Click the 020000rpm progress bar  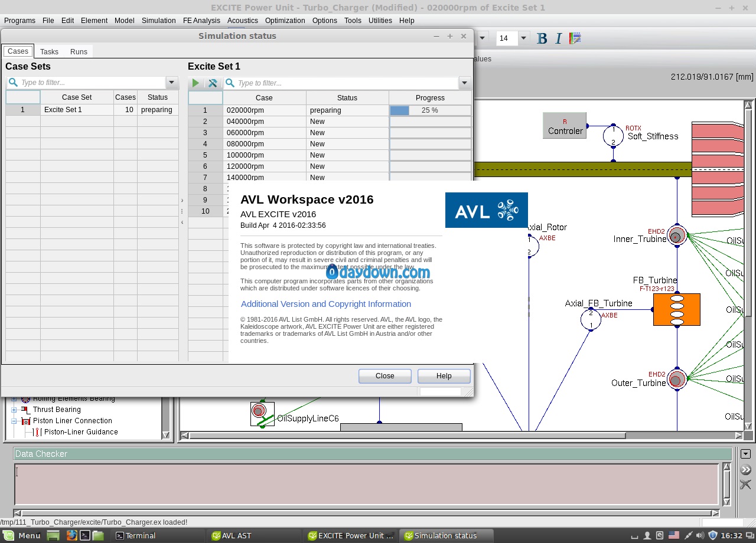(x=430, y=110)
